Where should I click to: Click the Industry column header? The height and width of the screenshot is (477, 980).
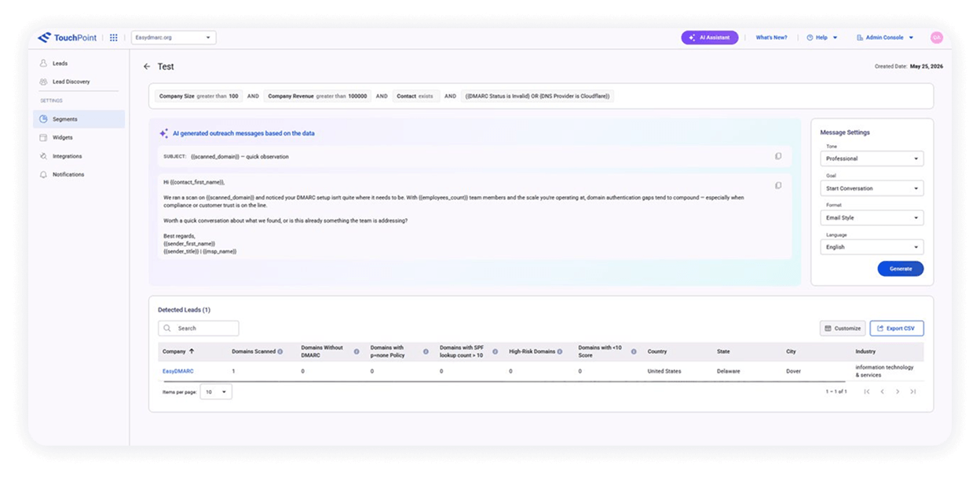tap(865, 351)
